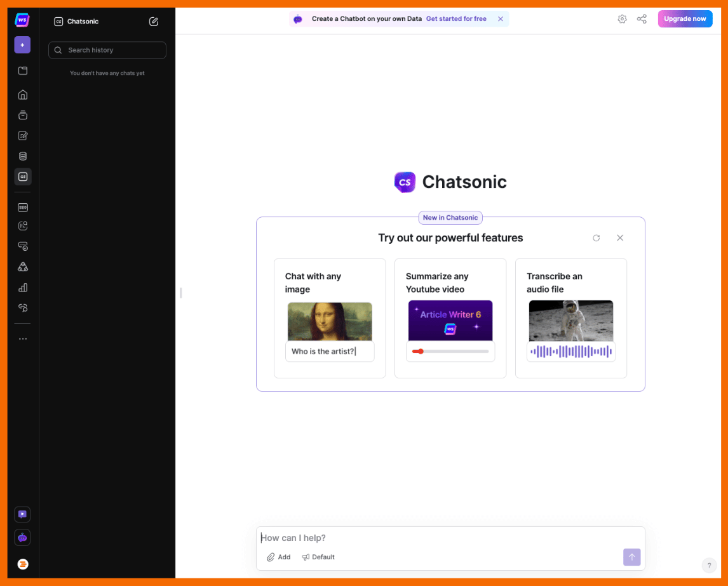Open the SEO tools sidebar icon
Screen dimensions: 728x586
23,208
